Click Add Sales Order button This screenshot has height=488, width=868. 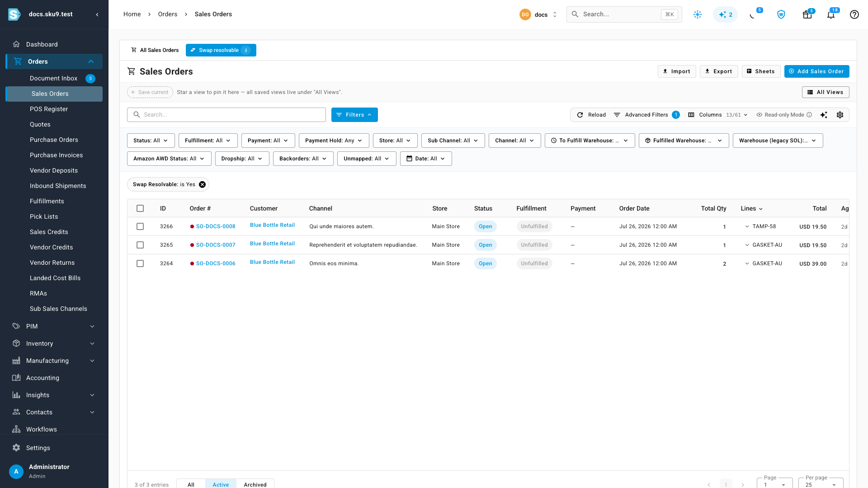(x=816, y=71)
